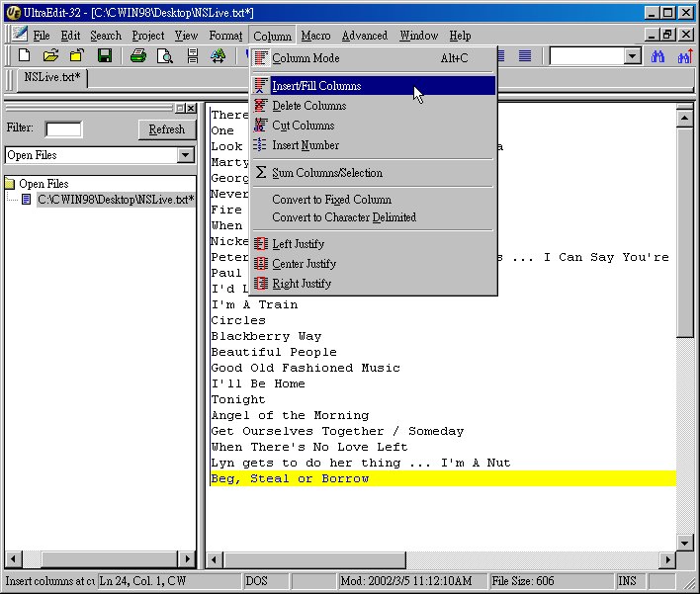Click the NSLive.txt document icon in tree
Screen dimensions: 700x594
click(27, 199)
